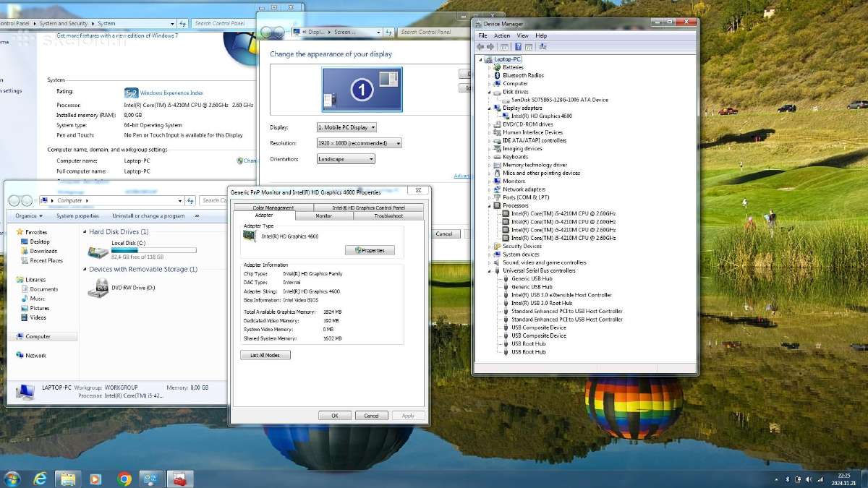The height and width of the screenshot is (488, 868).
Task: Select the Sound, video and game controllers icon
Action: 498,262
